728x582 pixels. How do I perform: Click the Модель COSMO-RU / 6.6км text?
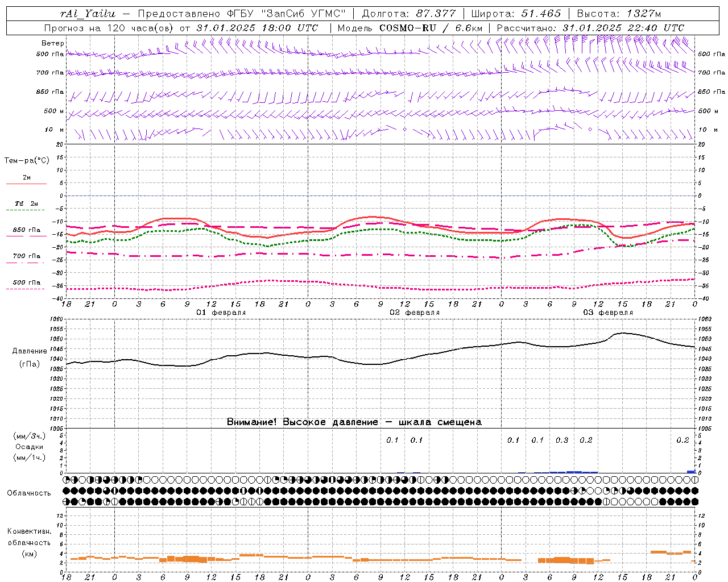[x=409, y=28]
